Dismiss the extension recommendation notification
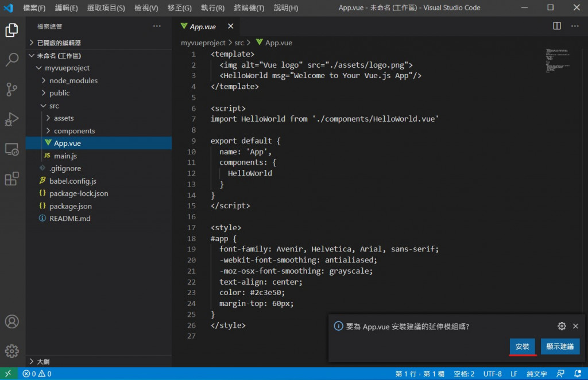Viewport: 588px width, 380px height. click(x=575, y=326)
